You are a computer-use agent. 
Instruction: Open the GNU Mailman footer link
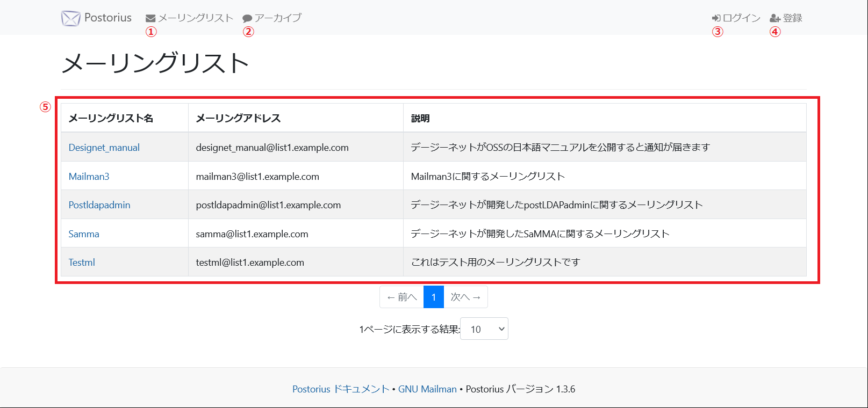coord(427,389)
